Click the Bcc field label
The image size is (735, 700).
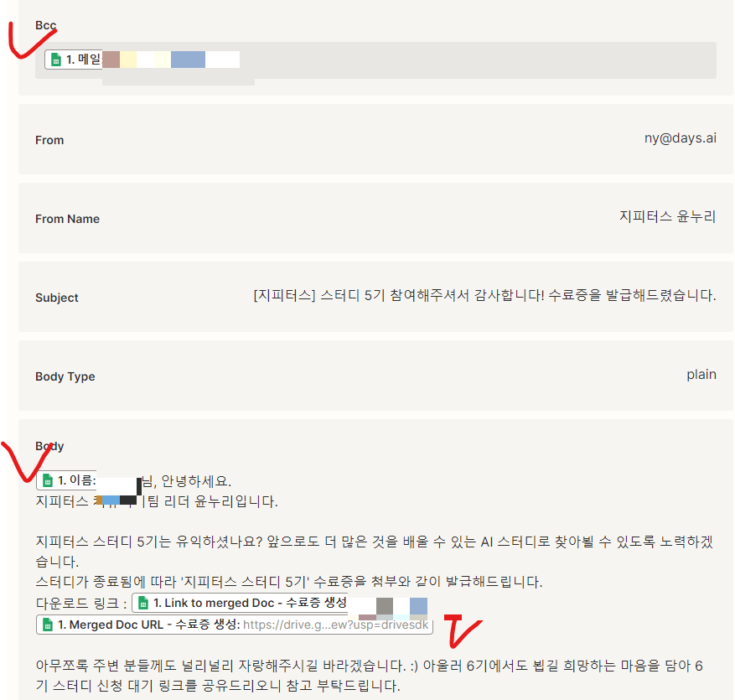[45, 25]
